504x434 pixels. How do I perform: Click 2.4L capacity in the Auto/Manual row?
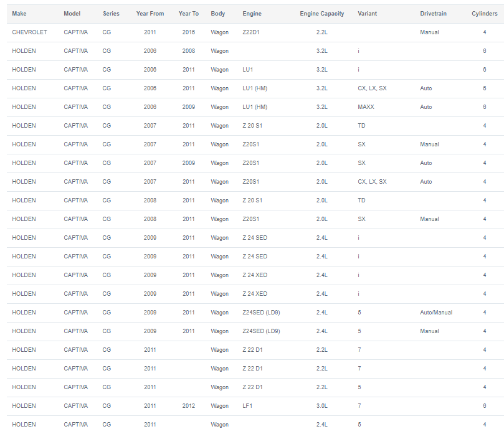pyautogui.click(x=321, y=312)
